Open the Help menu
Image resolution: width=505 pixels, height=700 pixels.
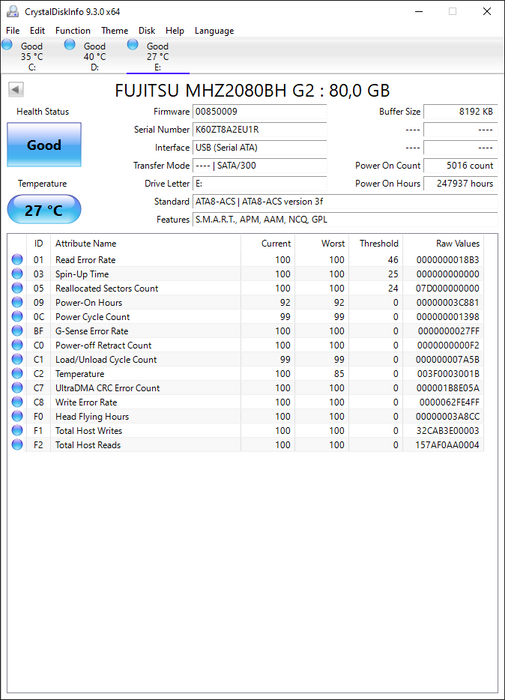coord(175,30)
